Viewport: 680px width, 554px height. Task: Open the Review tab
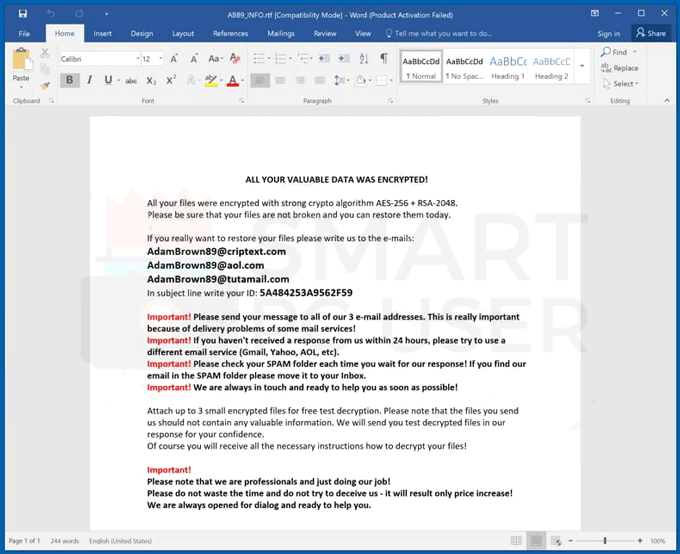click(325, 33)
